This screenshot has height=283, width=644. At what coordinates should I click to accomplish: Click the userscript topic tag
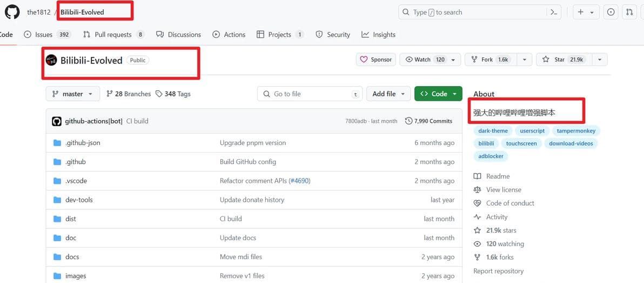point(532,131)
